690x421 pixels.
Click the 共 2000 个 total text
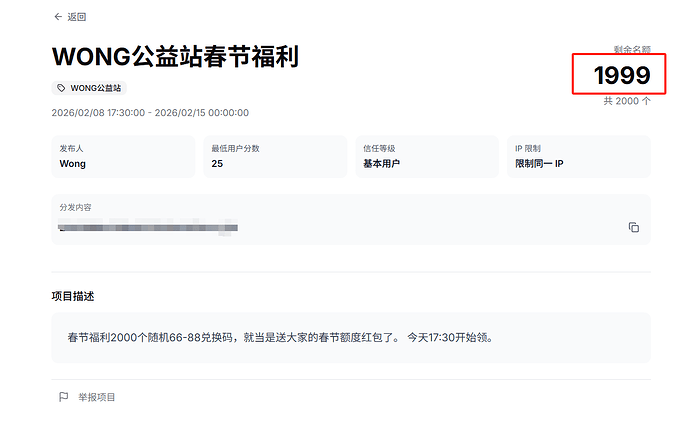click(627, 101)
